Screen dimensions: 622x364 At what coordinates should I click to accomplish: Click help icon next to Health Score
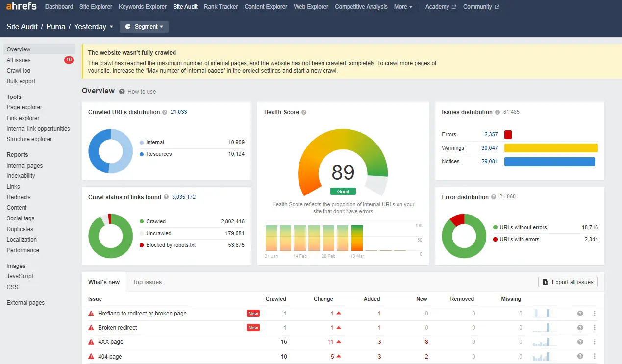point(304,112)
